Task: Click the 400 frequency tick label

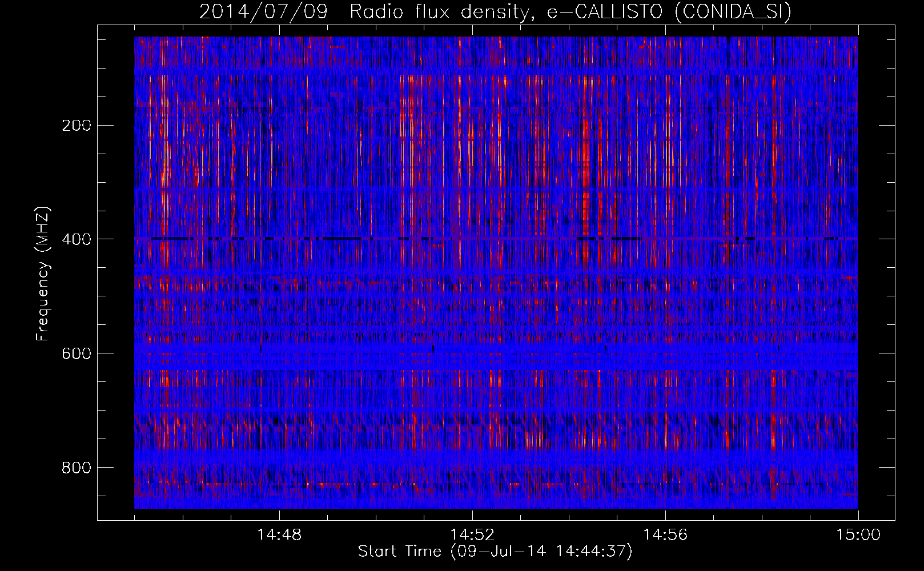Action: click(x=76, y=239)
